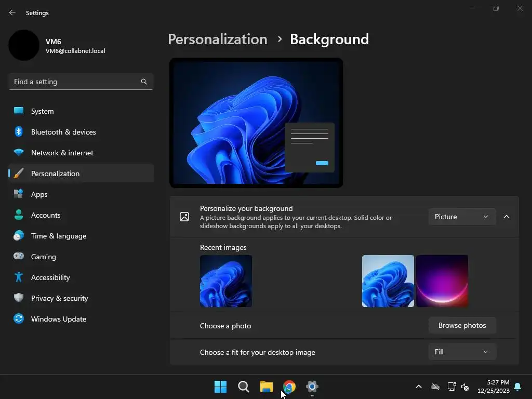The height and width of the screenshot is (399, 532).
Task: Click the Settings gear on the taskbar
Action: point(312,387)
